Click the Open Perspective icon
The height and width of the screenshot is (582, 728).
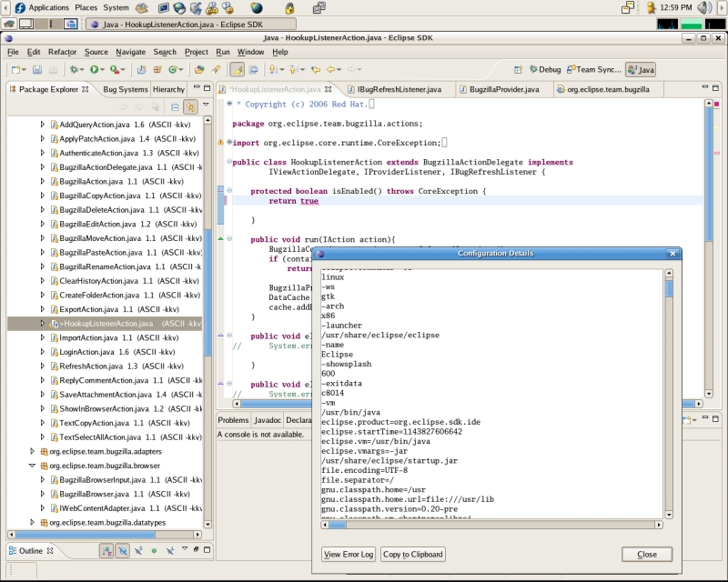point(518,70)
